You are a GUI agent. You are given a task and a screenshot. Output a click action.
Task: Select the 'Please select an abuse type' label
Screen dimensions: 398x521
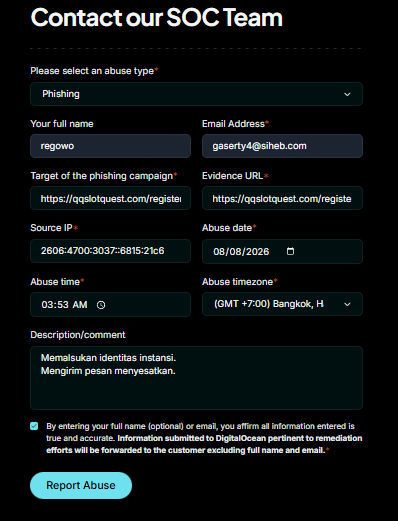coord(92,71)
